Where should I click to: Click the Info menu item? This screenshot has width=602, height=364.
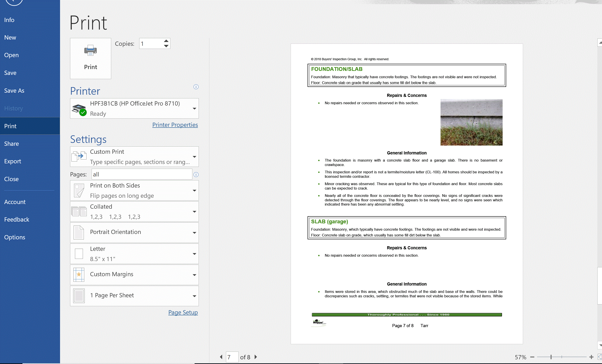[9, 20]
